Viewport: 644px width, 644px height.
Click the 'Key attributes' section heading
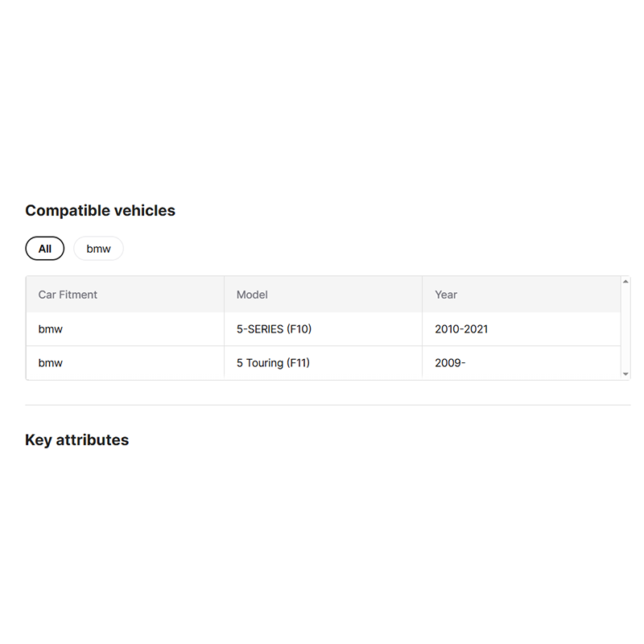click(76, 440)
